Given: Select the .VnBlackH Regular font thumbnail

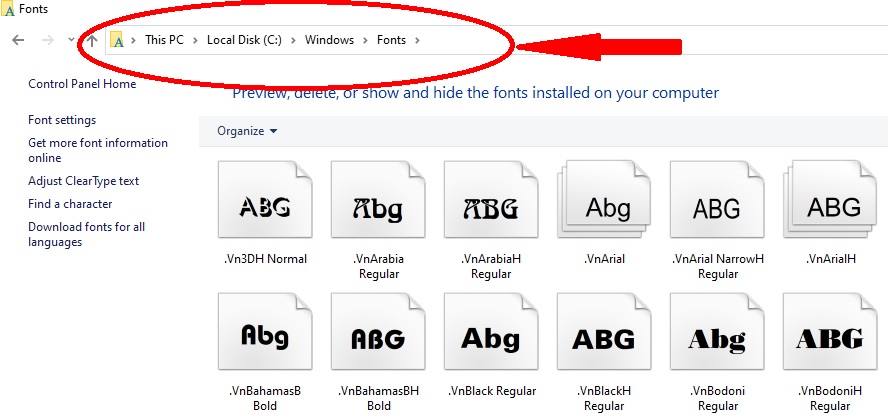Looking at the screenshot, I should coord(604,337).
